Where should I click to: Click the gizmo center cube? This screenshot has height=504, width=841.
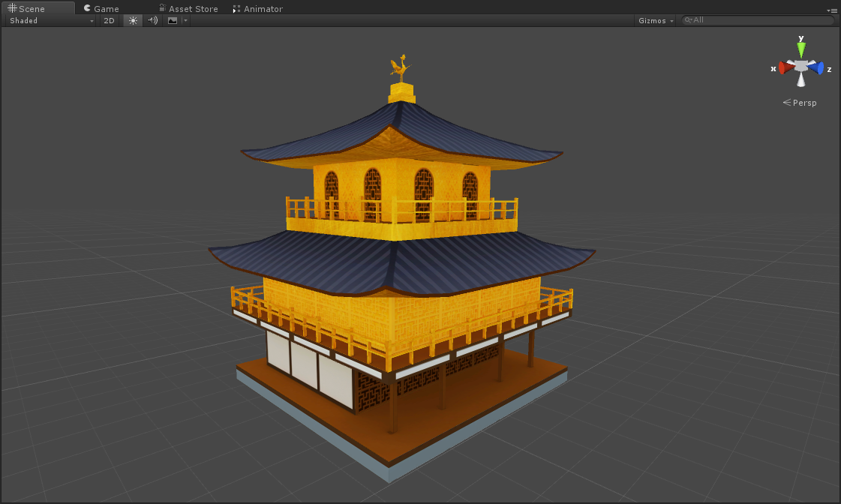click(x=800, y=66)
